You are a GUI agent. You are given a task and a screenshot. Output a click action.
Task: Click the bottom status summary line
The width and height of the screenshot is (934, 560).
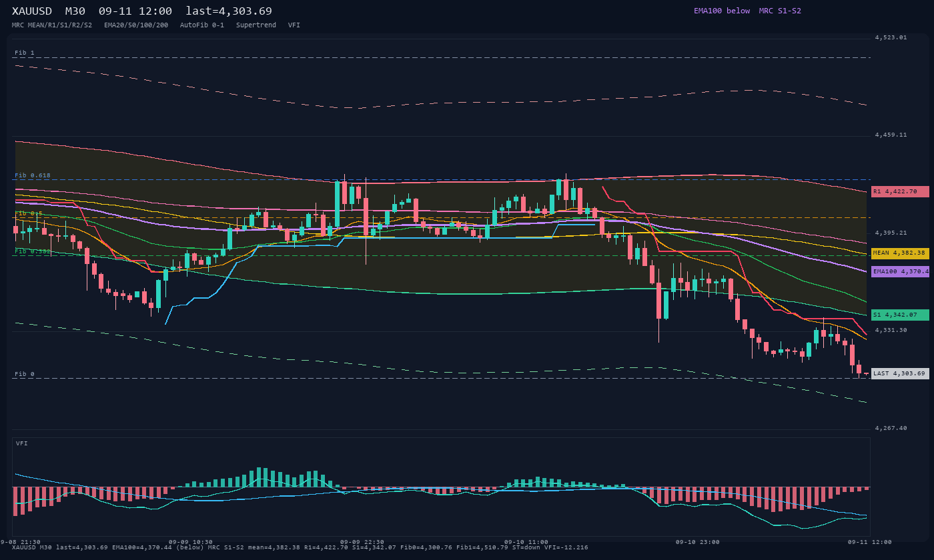pyautogui.click(x=300, y=547)
